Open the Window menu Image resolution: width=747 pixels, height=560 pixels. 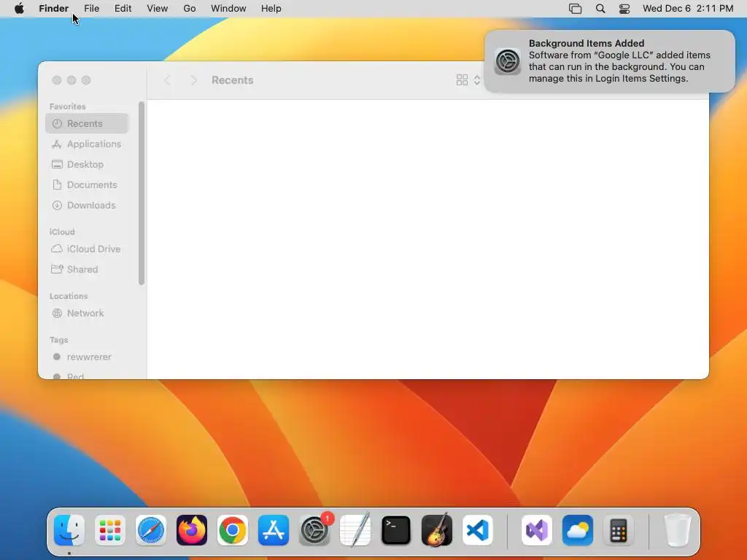228,9
